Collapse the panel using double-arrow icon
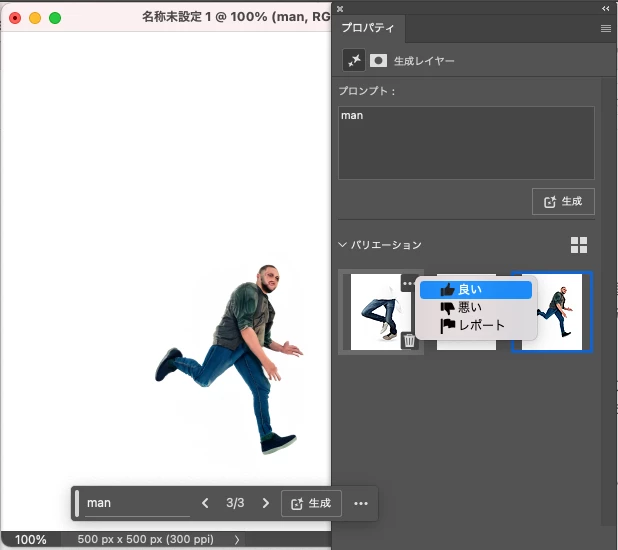The height and width of the screenshot is (550, 618). [x=606, y=8]
